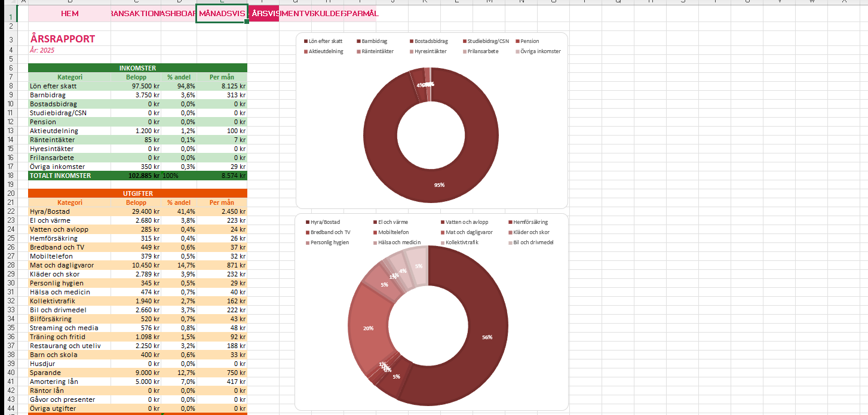
Task: Select the ÅRSRAPPORT title cell
Action: pyautogui.click(x=63, y=39)
